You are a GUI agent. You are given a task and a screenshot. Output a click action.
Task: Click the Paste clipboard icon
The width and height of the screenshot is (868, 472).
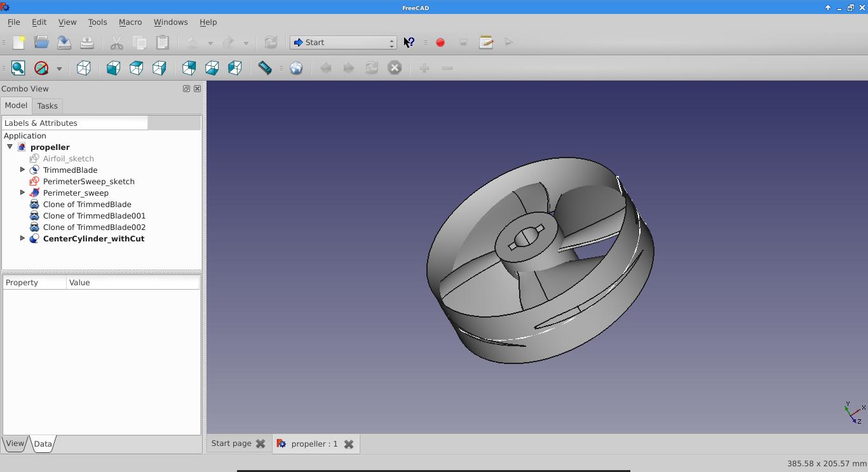click(163, 43)
